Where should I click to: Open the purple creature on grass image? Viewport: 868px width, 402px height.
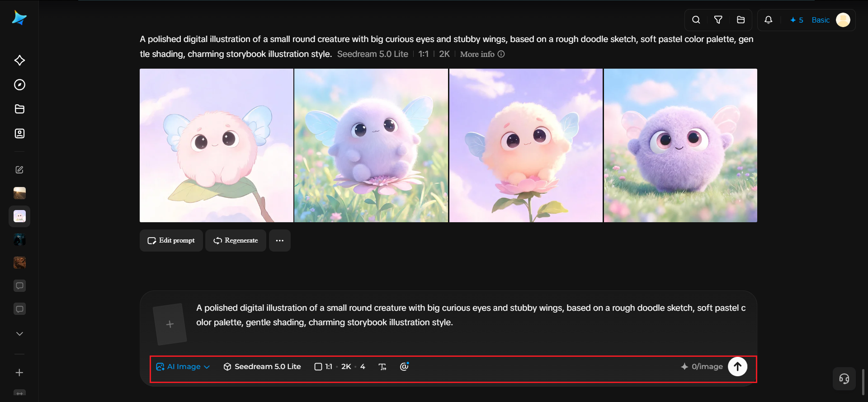pyautogui.click(x=680, y=145)
